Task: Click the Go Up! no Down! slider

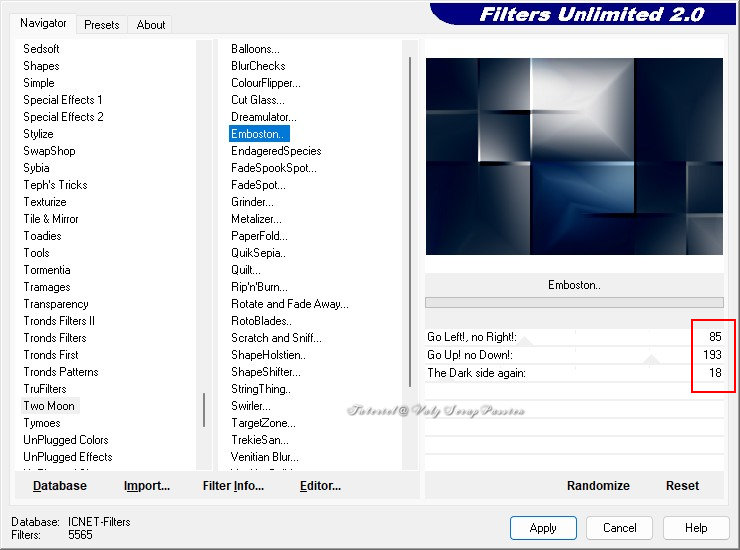Action: pos(610,355)
